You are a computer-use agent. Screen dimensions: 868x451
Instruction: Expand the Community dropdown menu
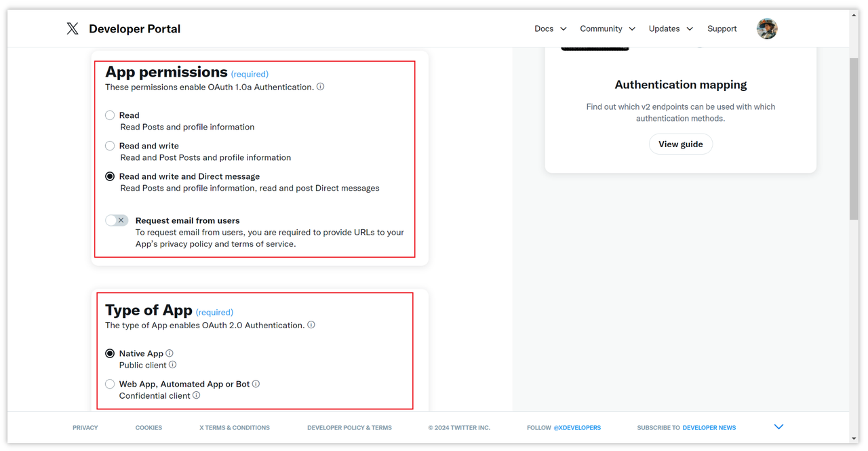click(608, 28)
